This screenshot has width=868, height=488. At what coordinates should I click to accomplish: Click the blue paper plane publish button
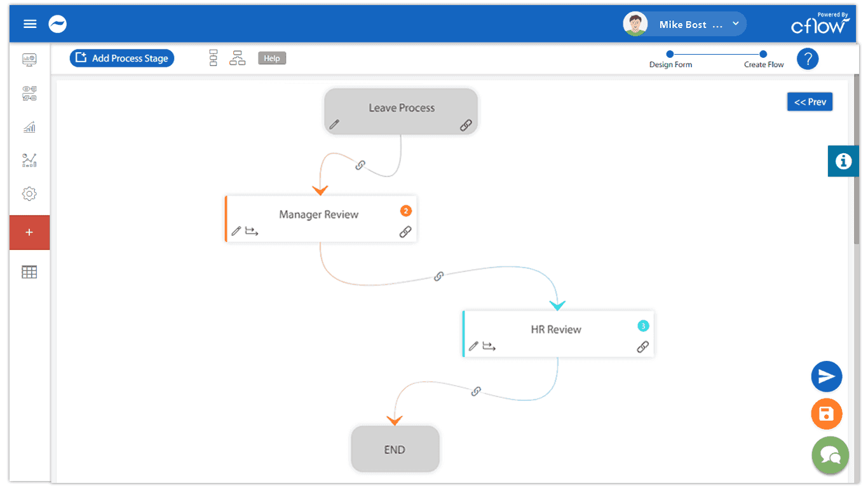(826, 377)
